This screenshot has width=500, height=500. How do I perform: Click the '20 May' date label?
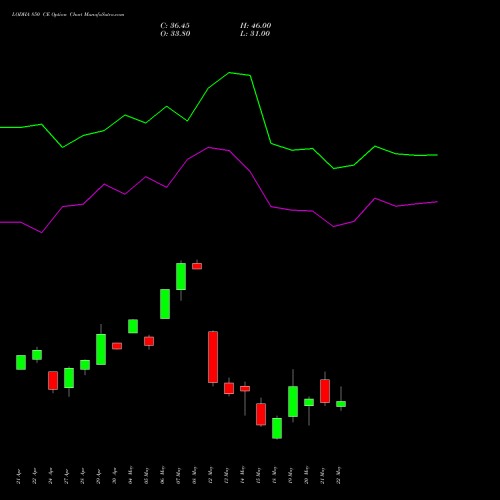307,475
